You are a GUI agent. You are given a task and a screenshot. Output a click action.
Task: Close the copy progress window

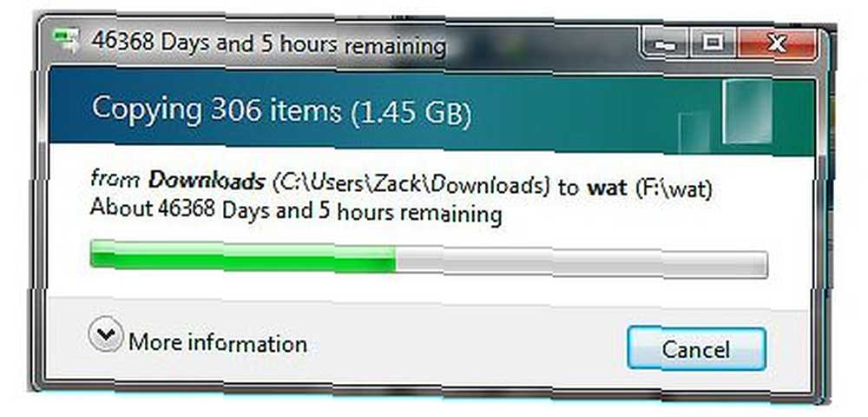[777, 43]
